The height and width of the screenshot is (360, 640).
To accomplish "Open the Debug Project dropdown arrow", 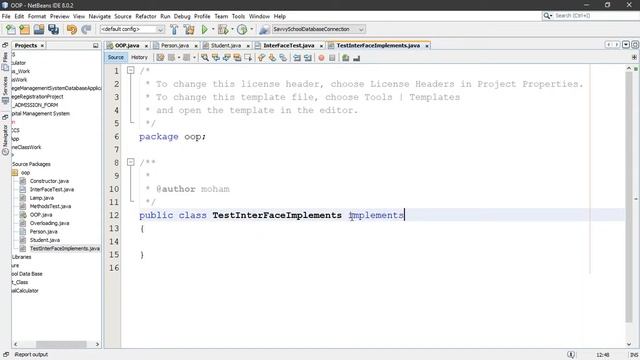I will point(232,29).
